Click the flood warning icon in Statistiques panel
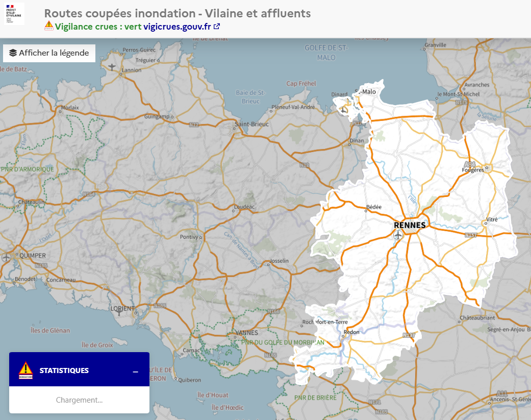 (x=26, y=370)
